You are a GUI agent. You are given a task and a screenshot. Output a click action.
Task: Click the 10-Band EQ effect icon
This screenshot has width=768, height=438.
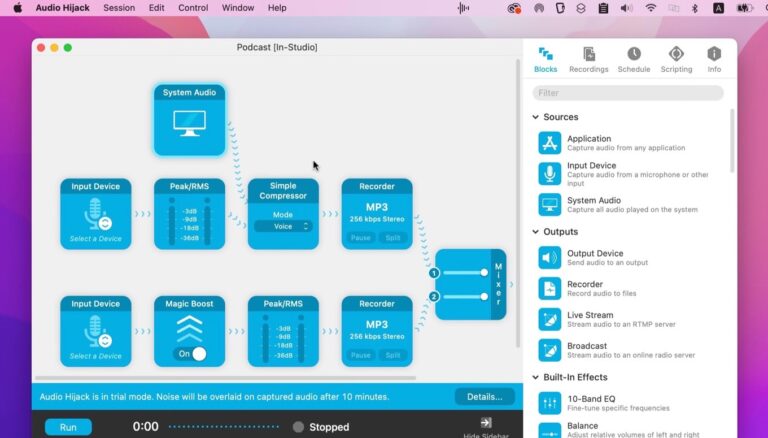tap(550, 403)
